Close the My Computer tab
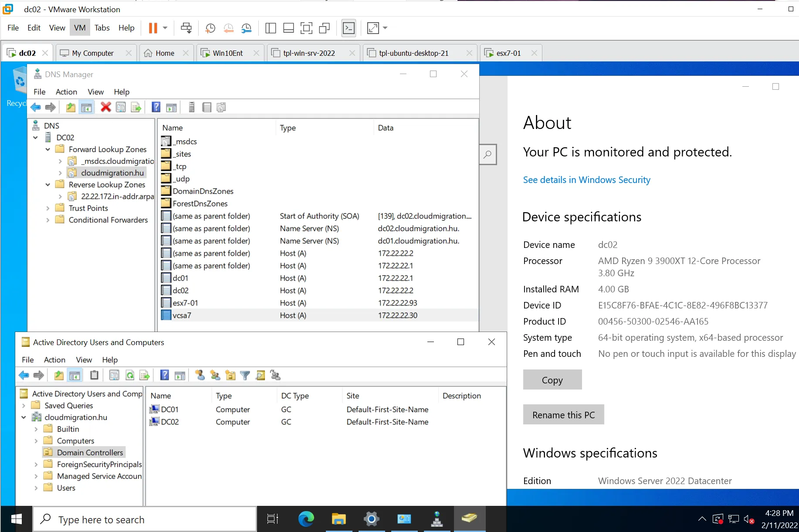Viewport: 799px width, 532px height. tap(129, 53)
